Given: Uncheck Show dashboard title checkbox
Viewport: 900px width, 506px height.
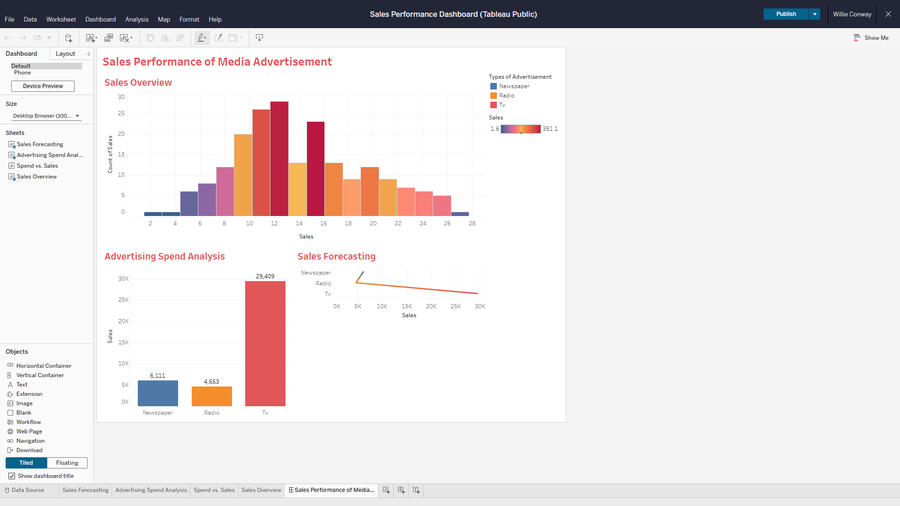Looking at the screenshot, I should pyautogui.click(x=12, y=476).
